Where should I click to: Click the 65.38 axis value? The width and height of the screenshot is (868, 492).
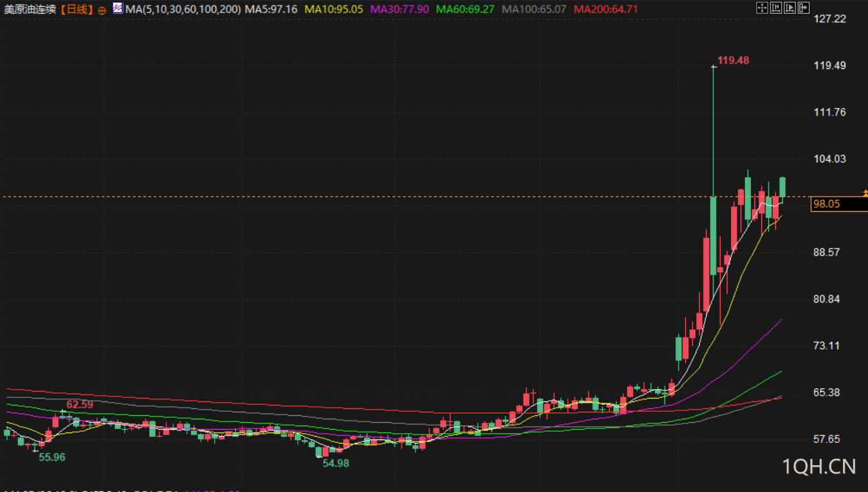[x=828, y=392]
